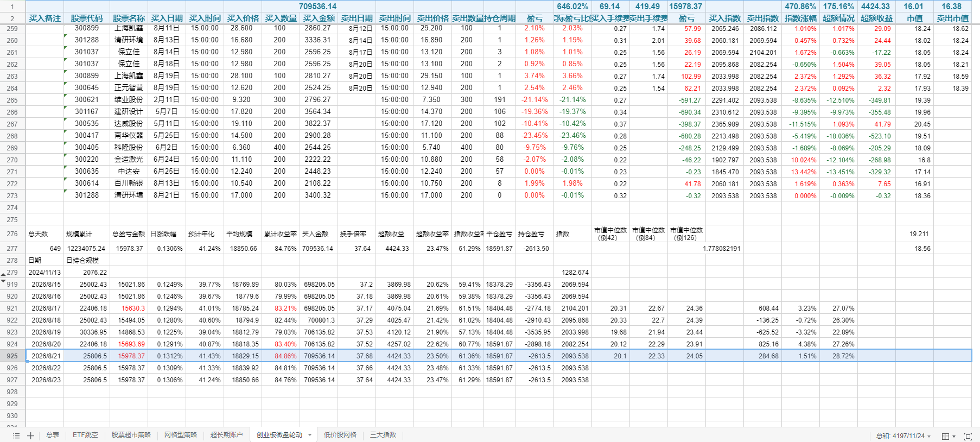Select stock code cell 300645

[87, 88]
